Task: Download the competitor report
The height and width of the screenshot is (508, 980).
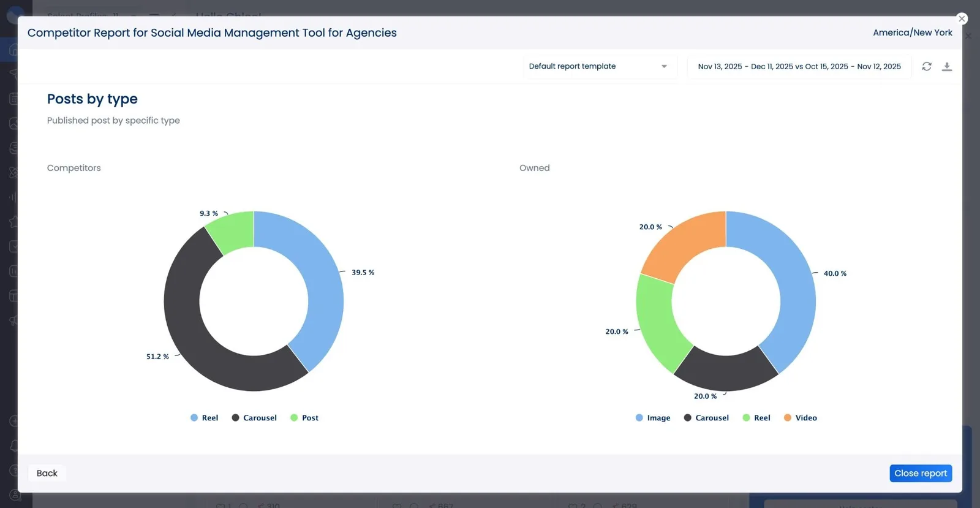Action: pos(946,67)
